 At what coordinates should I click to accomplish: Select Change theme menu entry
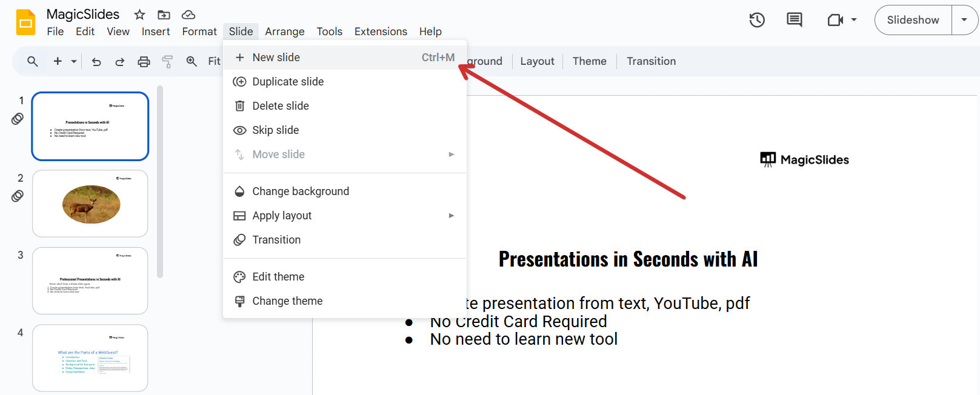click(345, 301)
